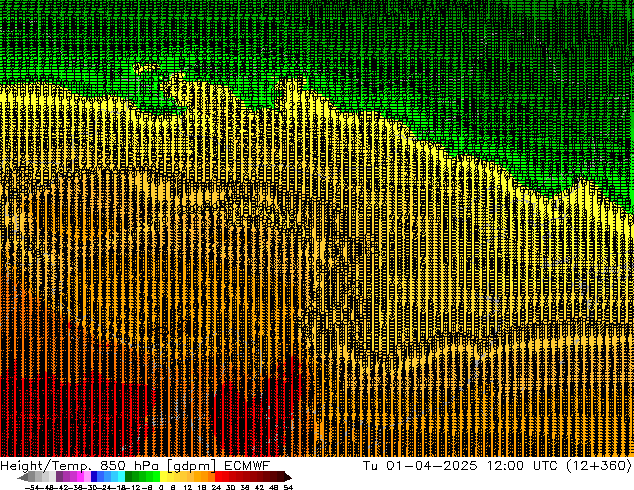
Task: Click the cyan legend swatch
Action: 121,476
